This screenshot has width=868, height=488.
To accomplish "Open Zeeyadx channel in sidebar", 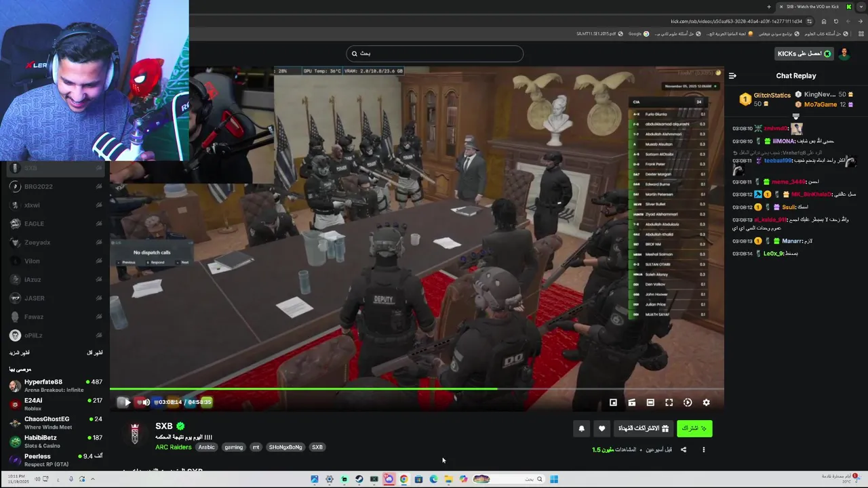I will coord(56,243).
